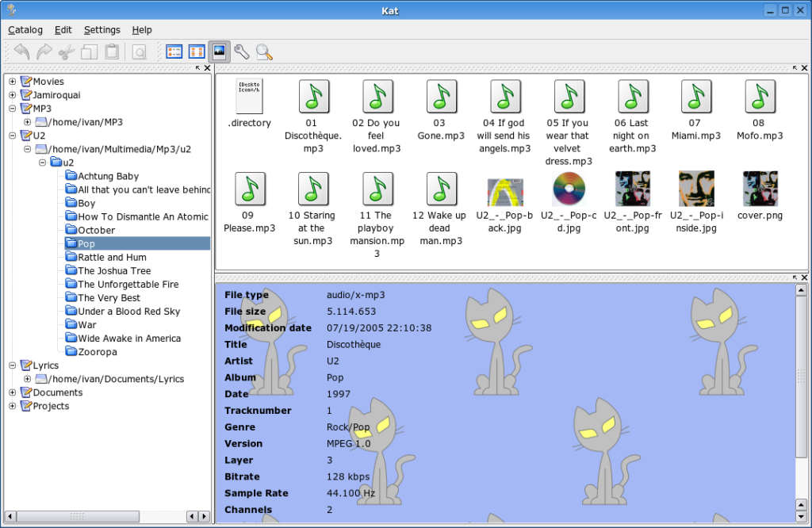Open U2_-_Pop-inside.jpg thumbnail
This screenshot has width=812, height=528.
point(696,189)
